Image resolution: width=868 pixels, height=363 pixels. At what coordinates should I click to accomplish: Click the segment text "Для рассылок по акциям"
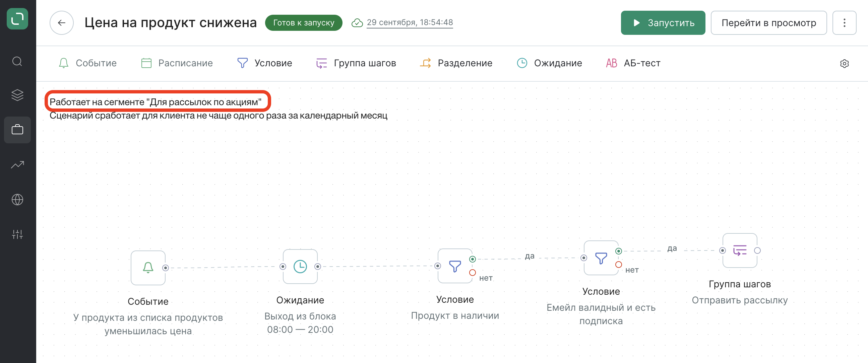pyautogui.click(x=203, y=102)
